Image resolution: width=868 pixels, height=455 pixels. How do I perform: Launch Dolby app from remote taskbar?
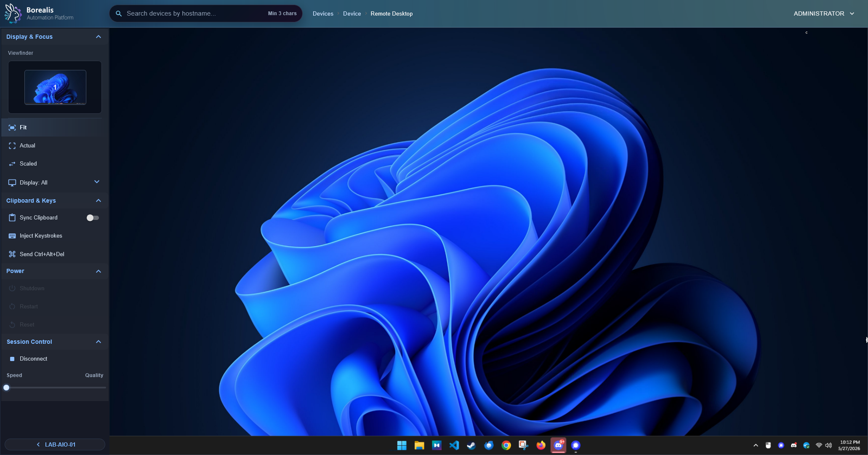coord(437,445)
